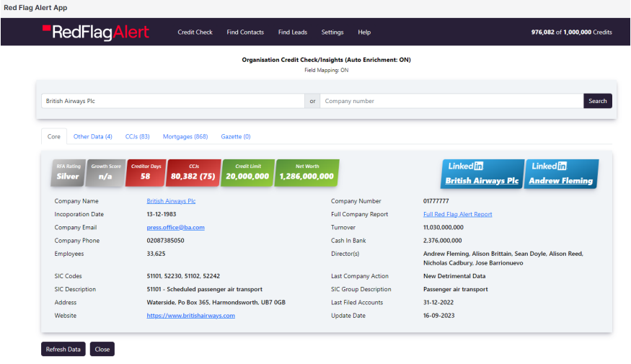Click the RFA Rating Silver badge
The width and height of the screenshot is (631, 364).
68,172
